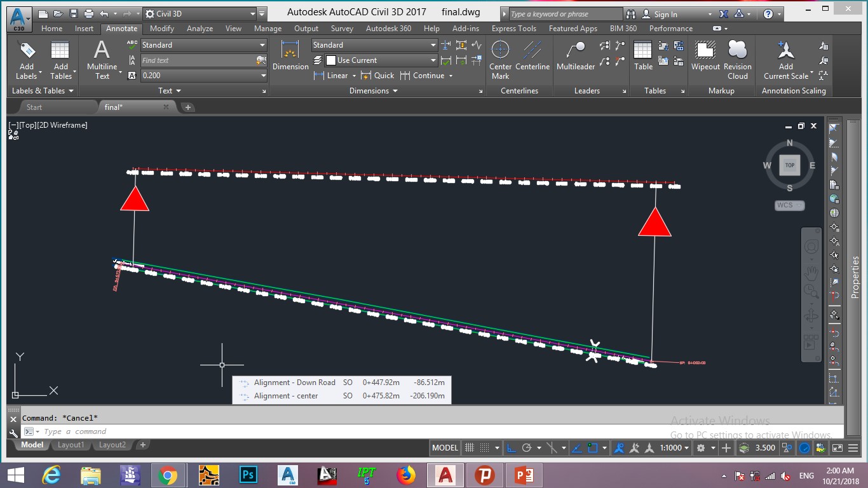Switch to the Layout1 tab
Screen dimensions: 868x488
pyautogui.click(x=71, y=445)
